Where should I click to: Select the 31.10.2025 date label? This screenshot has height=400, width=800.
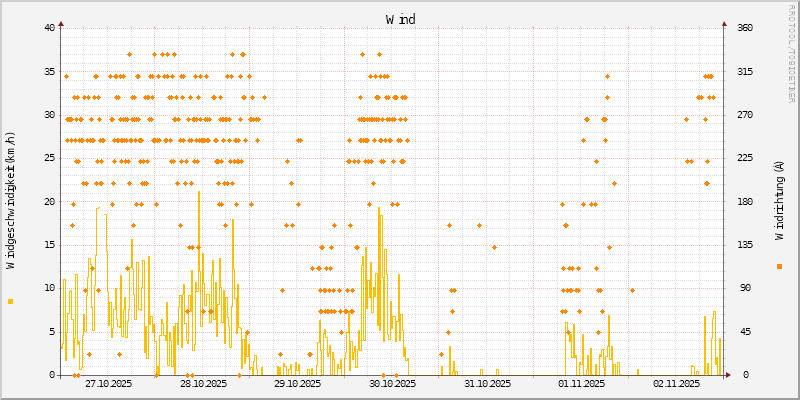487,384
